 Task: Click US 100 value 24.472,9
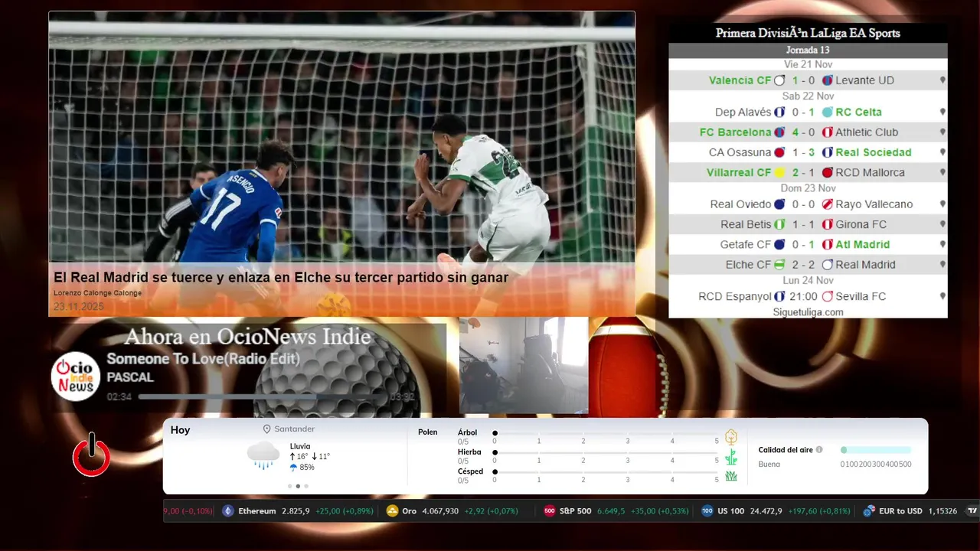(766, 511)
